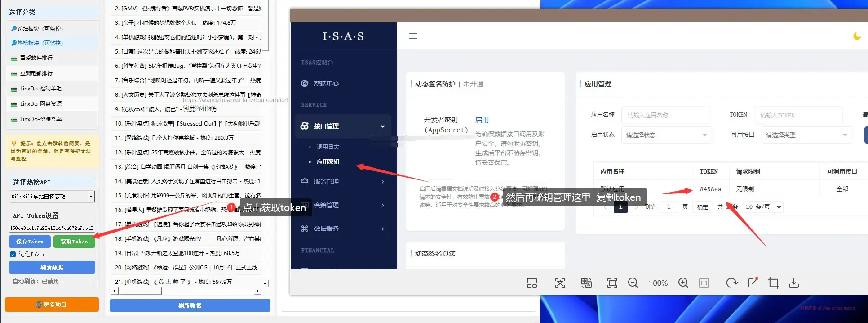Expand the 数据服务 submenu arrow
The image size is (868, 323).
(x=383, y=229)
